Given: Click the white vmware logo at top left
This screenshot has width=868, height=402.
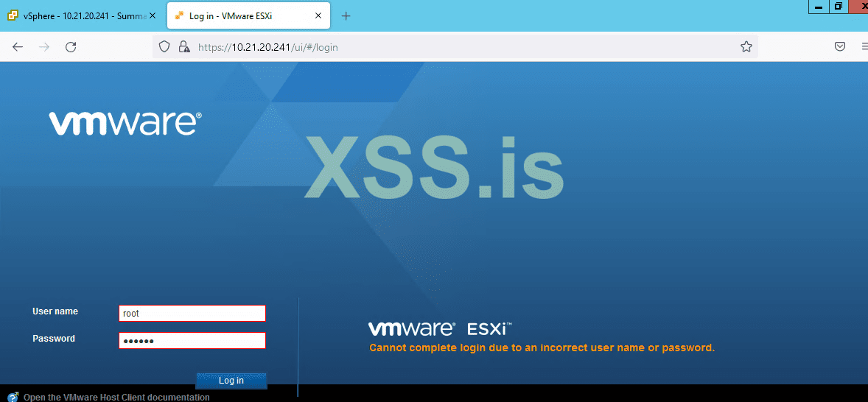Looking at the screenshot, I should 126,123.
